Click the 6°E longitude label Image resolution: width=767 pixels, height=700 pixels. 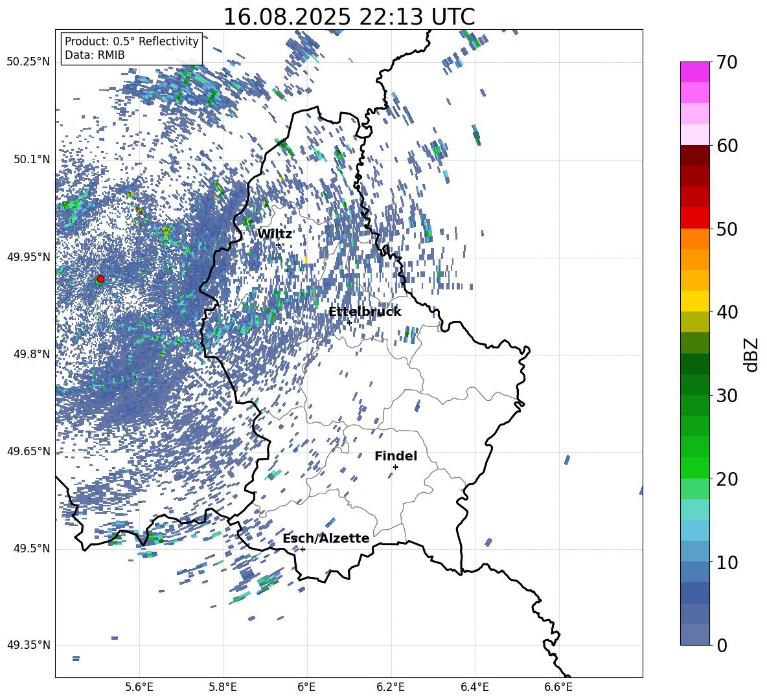[x=306, y=687]
